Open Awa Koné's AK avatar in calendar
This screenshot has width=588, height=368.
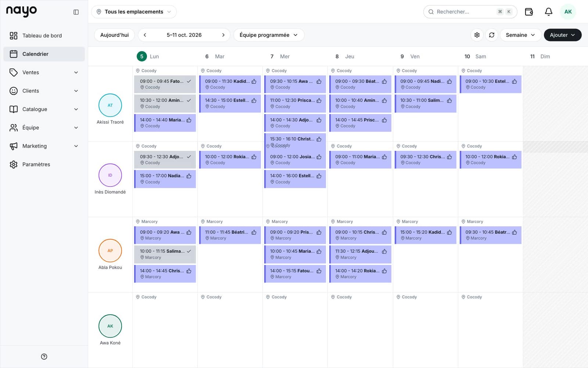110,326
